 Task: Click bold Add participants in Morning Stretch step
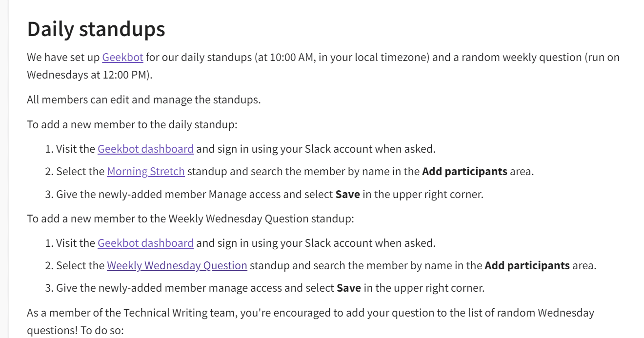(x=464, y=172)
